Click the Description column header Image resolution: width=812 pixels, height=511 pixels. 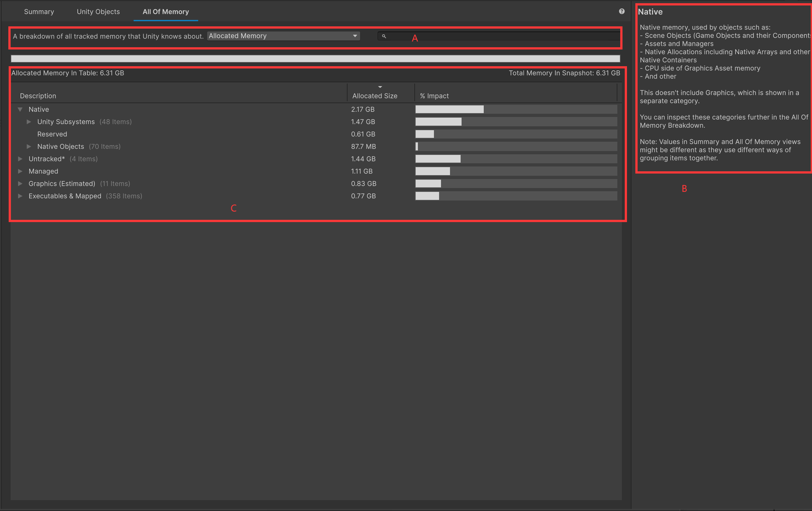38,96
